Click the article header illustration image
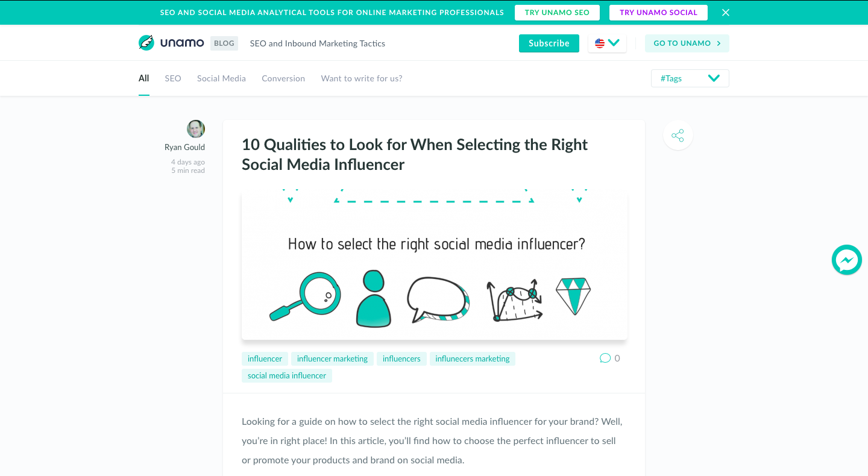868x476 pixels. (x=435, y=265)
